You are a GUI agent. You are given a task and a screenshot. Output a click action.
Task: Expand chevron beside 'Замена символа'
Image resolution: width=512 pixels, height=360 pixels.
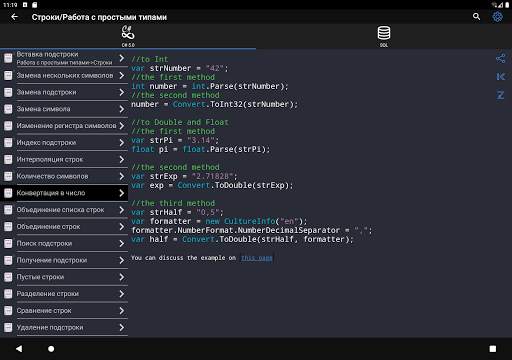[x=122, y=109]
